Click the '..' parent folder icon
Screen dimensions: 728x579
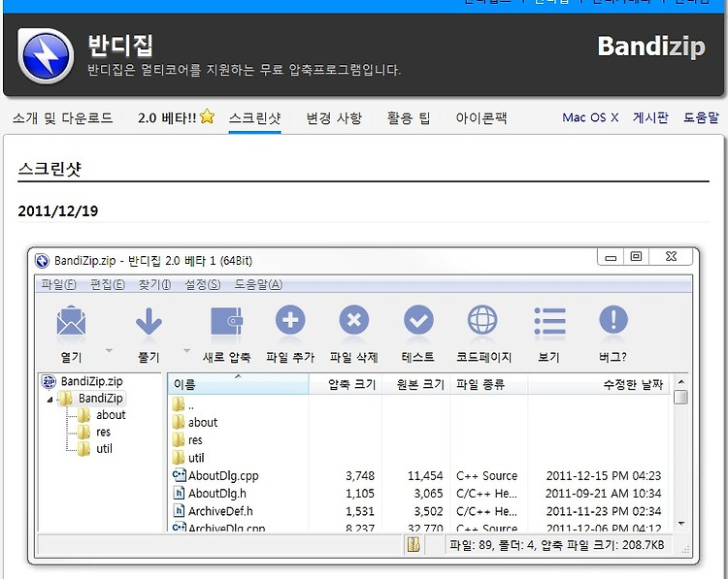(x=179, y=404)
